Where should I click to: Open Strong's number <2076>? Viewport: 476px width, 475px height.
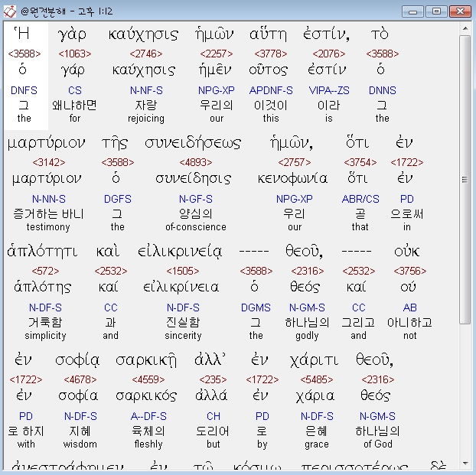[x=329, y=54]
